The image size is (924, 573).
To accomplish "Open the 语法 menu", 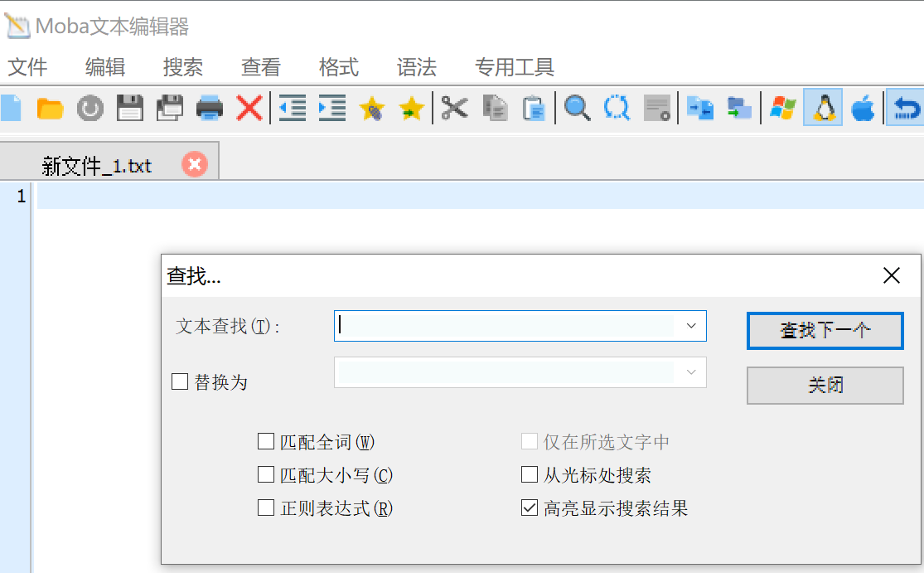I will (416, 66).
